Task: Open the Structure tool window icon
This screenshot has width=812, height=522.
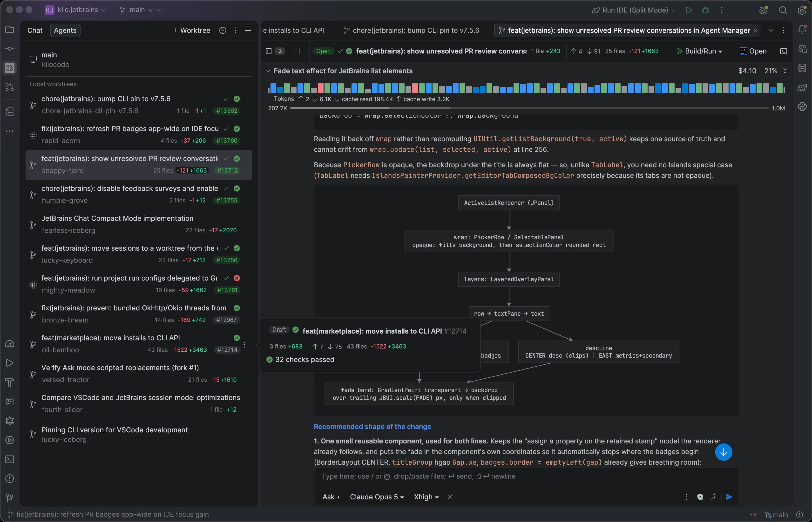Action: pos(9,112)
